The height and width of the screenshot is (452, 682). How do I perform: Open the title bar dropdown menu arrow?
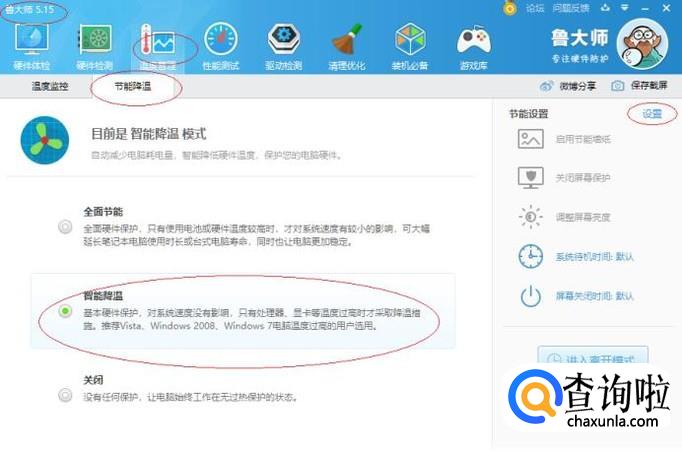(625, 8)
